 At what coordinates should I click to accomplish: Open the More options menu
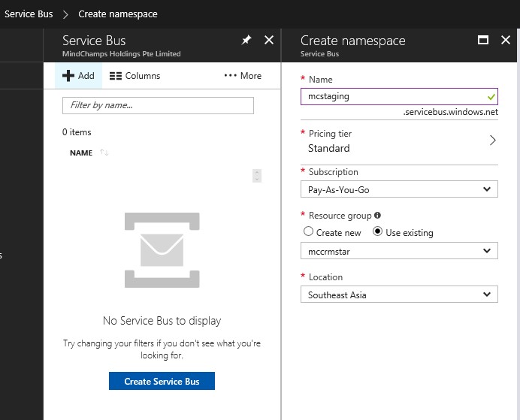pyautogui.click(x=243, y=76)
